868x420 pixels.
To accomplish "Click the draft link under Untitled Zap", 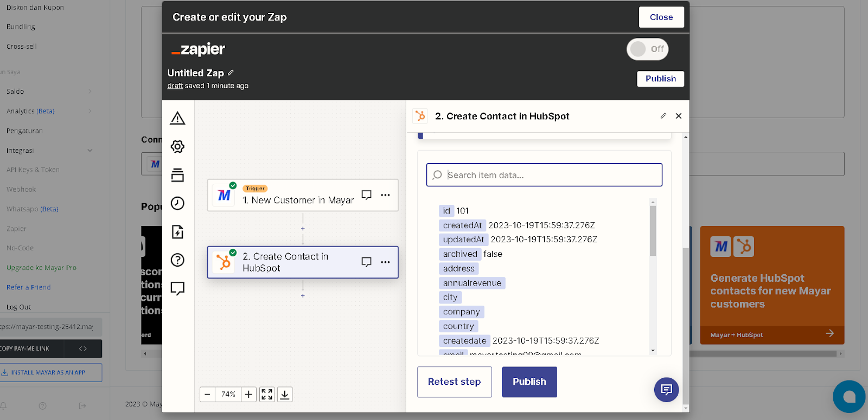I will pos(175,86).
